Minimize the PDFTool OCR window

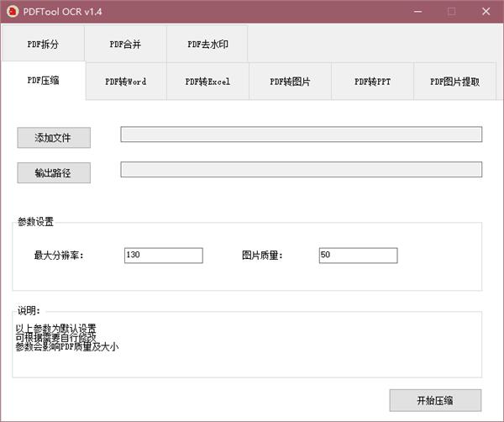tap(416, 12)
